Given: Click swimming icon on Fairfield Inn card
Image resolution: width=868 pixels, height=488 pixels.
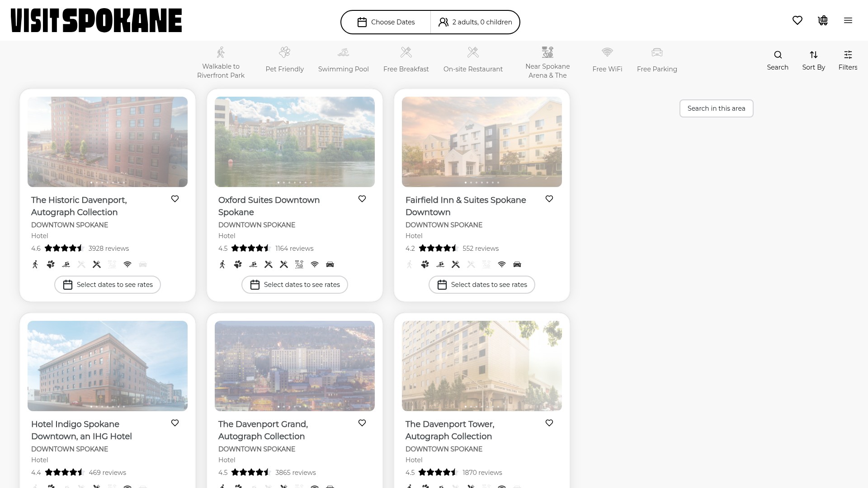Looking at the screenshot, I should pyautogui.click(x=440, y=264).
